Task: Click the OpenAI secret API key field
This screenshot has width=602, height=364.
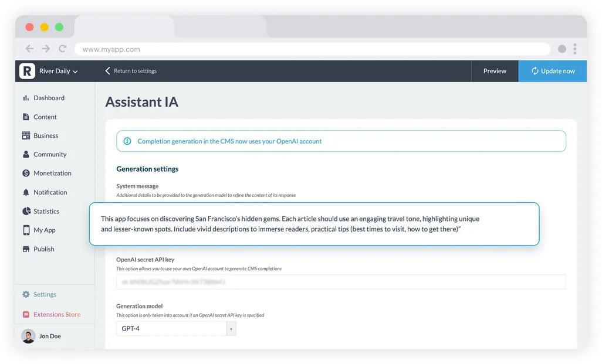Action: [340, 281]
